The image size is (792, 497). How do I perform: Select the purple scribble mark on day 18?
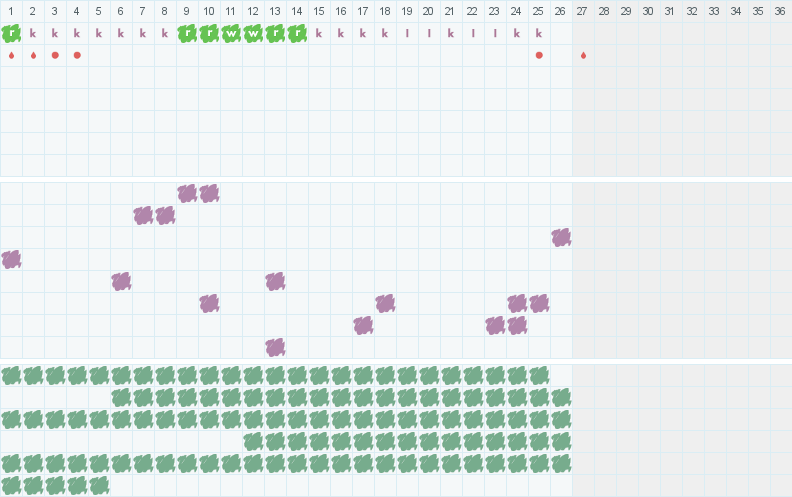pyautogui.click(x=385, y=303)
